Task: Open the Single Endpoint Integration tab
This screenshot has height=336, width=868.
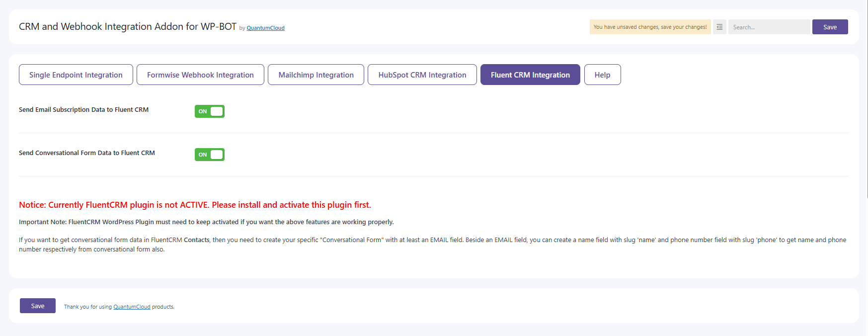Action: click(x=76, y=75)
